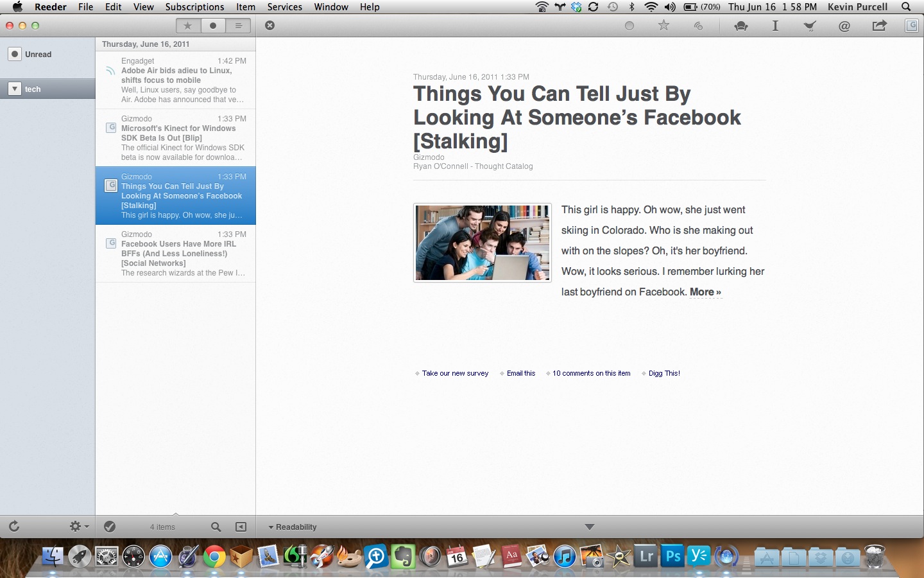
Task: Open the Reeder application menu
Action: [x=51, y=7]
